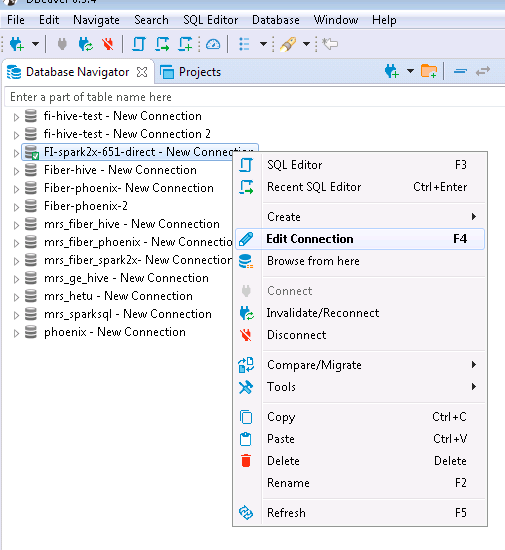
Task: Click the table name filter input field
Action: click(255, 97)
